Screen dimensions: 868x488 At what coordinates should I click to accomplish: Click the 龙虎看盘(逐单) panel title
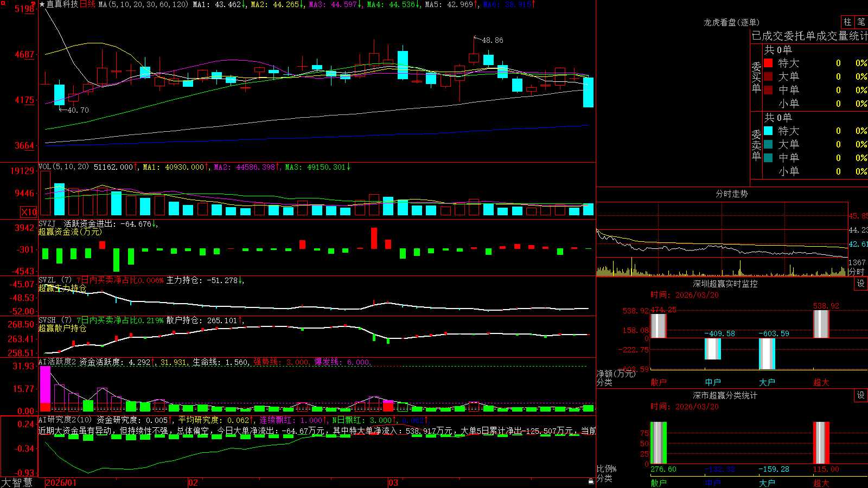point(731,22)
